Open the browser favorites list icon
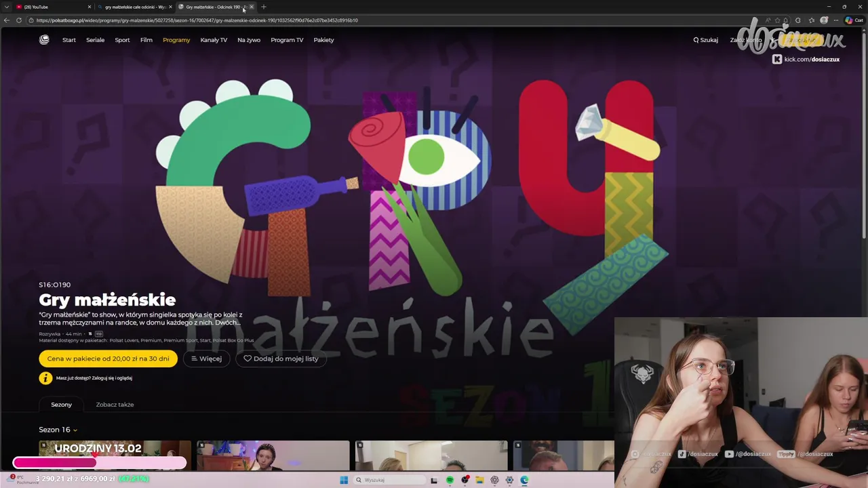 tap(812, 20)
